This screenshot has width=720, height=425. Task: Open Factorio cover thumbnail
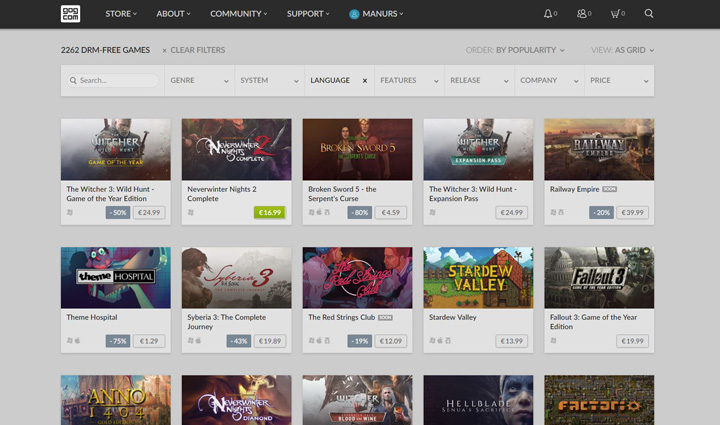pyautogui.click(x=599, y=400)
